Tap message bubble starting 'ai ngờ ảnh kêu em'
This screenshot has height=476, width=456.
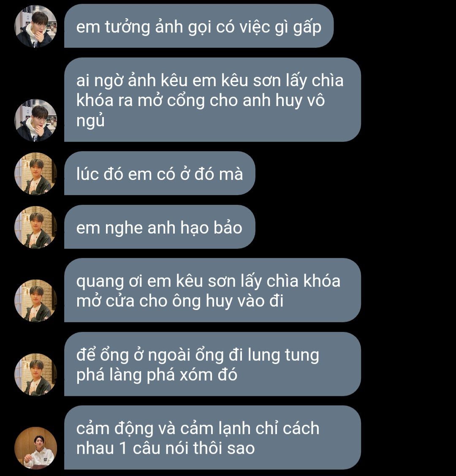tap(212, 100)
